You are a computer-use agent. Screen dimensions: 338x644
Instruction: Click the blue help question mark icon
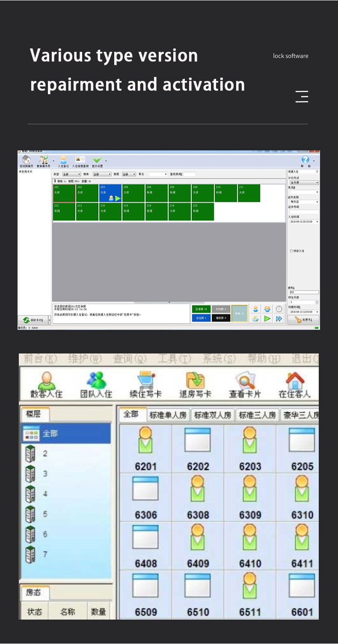coord(305,160)
